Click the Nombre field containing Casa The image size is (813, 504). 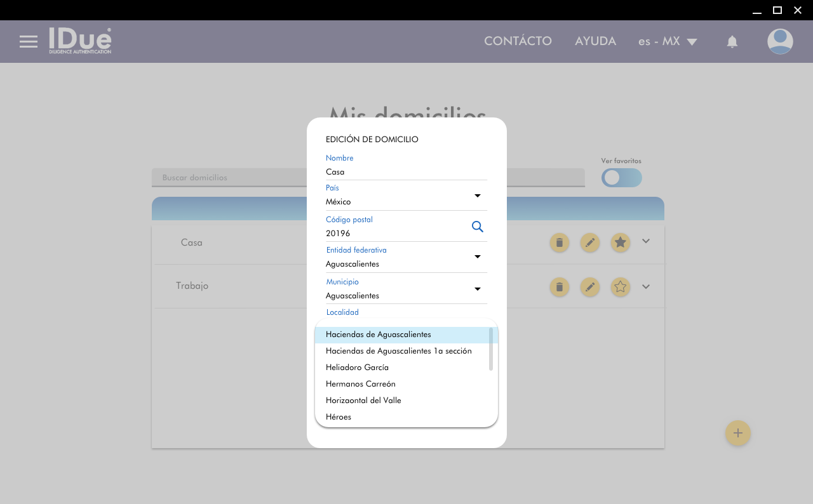(x=406, y=172)
